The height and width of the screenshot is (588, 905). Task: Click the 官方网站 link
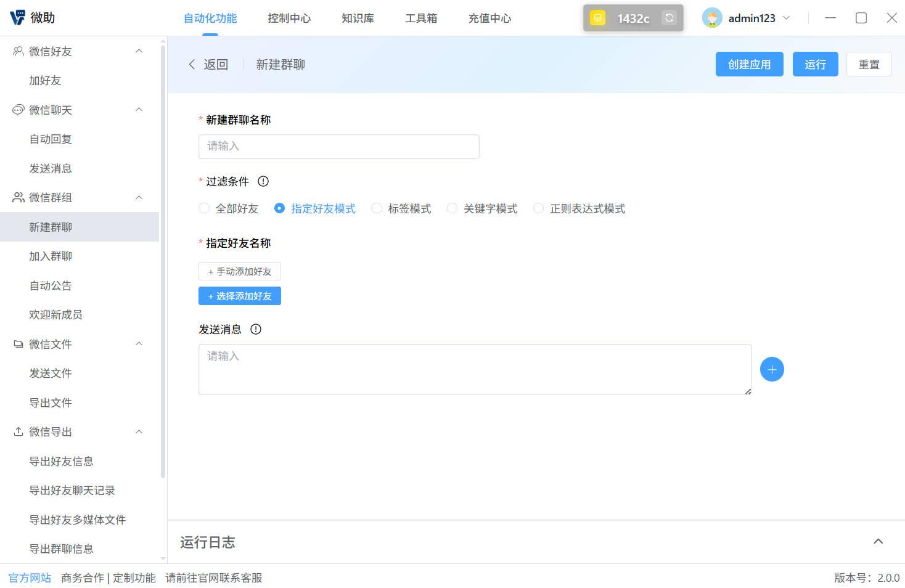30,578
